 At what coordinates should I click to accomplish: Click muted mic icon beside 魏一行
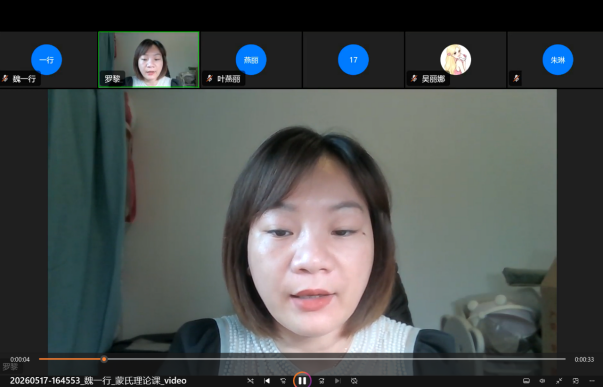(x=5, y=78)
